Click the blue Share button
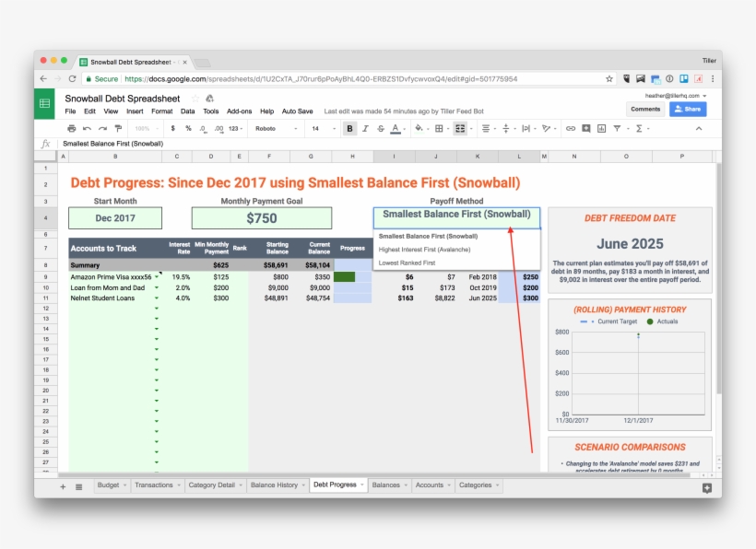This screenshot has width=756, height=549. (688, 110)
